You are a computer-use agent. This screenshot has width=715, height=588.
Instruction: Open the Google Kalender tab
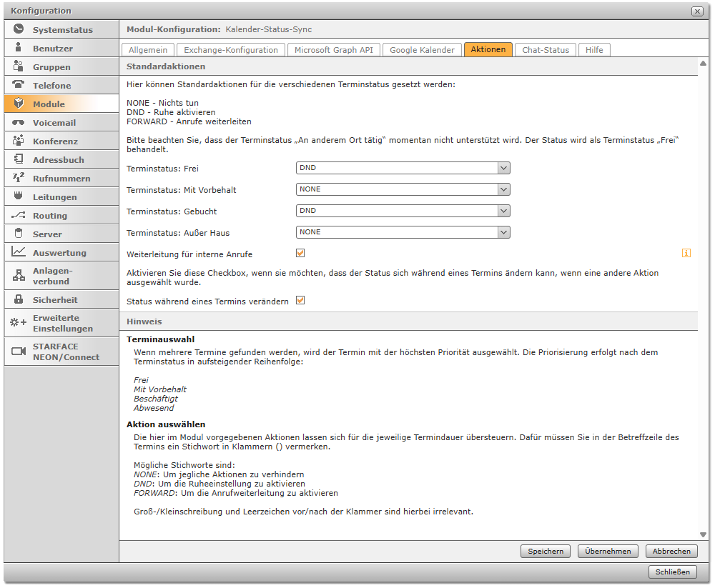coord(422,50)
